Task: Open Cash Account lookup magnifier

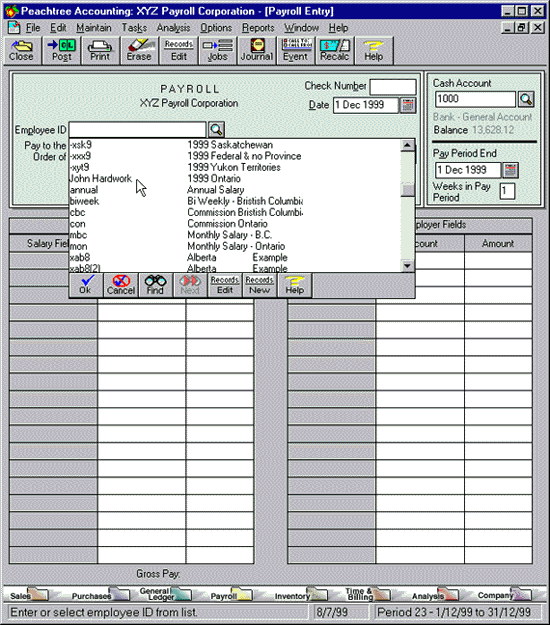Action: 526,99
